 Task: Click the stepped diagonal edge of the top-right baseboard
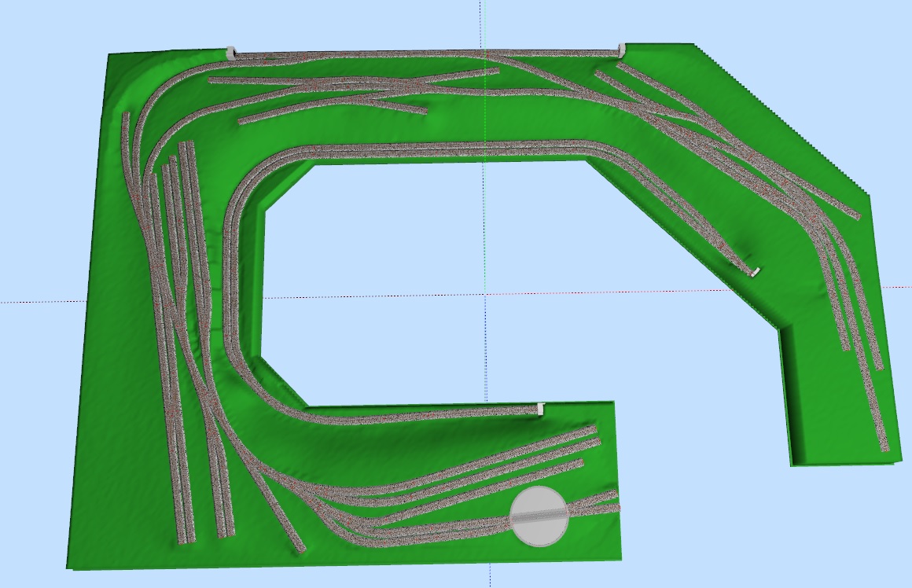(786, 118)
